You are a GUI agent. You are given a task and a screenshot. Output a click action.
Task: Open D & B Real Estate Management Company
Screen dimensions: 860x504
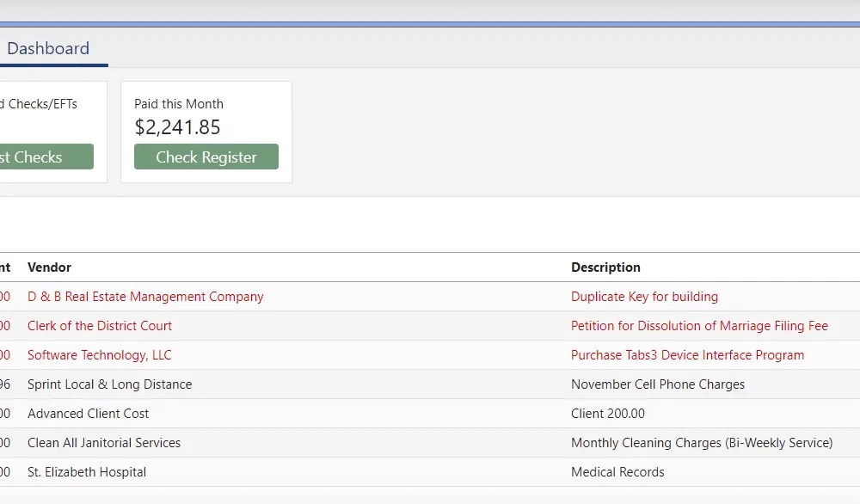click(x=145, y=297)
